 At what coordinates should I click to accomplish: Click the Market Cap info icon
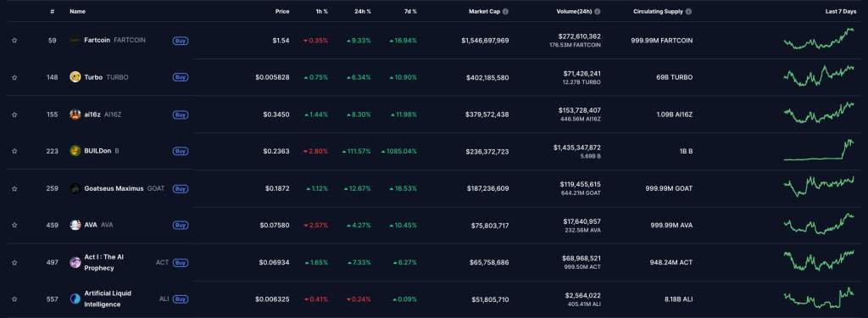tap(505, 11)
